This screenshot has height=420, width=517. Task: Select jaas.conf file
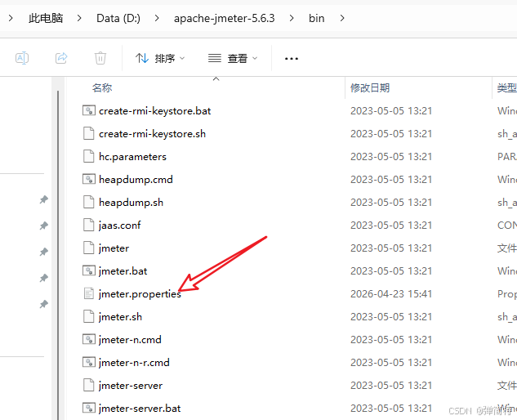point(120,225)
